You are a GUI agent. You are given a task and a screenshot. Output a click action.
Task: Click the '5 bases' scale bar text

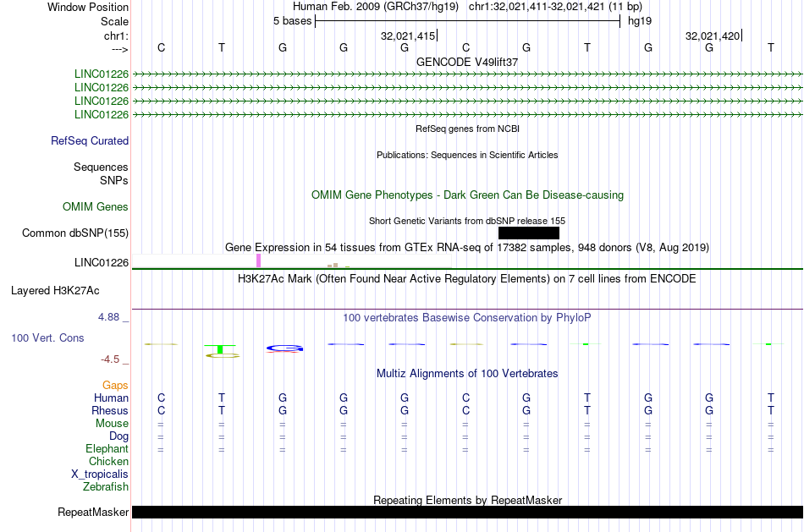click(x=292, y=21)
